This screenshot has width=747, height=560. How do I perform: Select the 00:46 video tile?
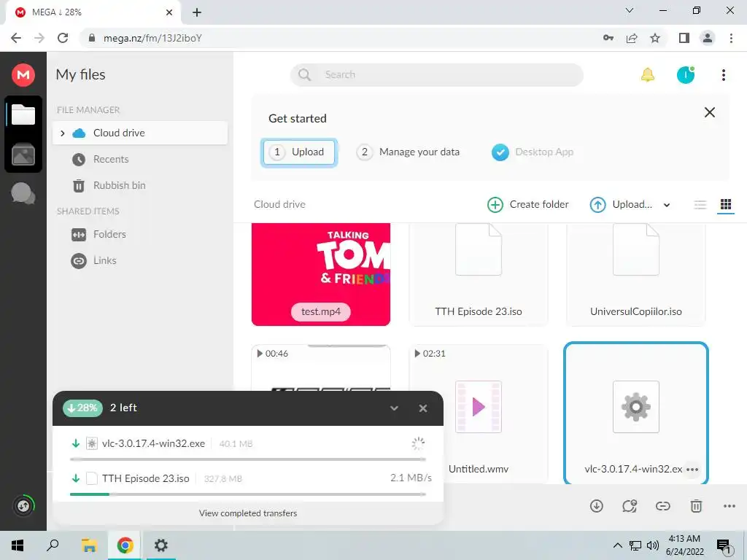(x=321, y=367)
